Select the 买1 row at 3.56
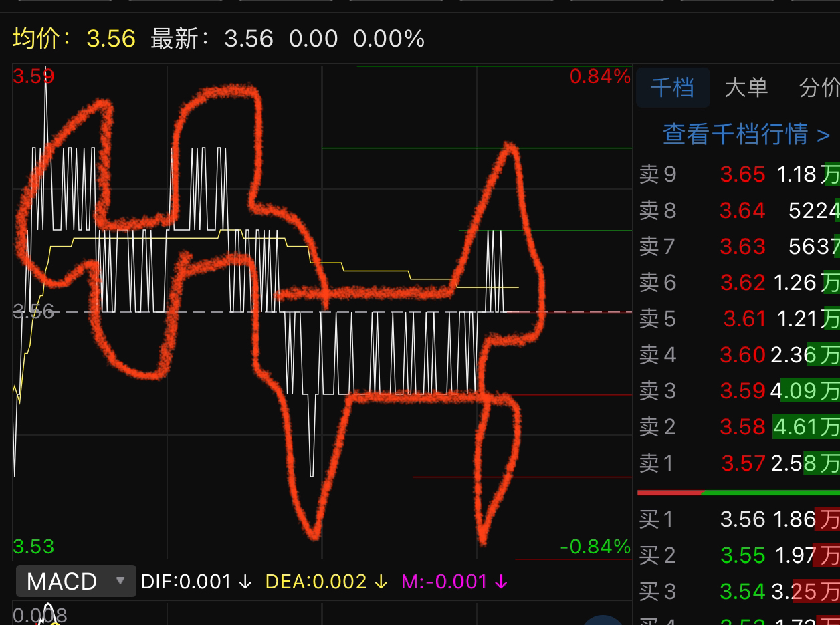 click(739, 519)
